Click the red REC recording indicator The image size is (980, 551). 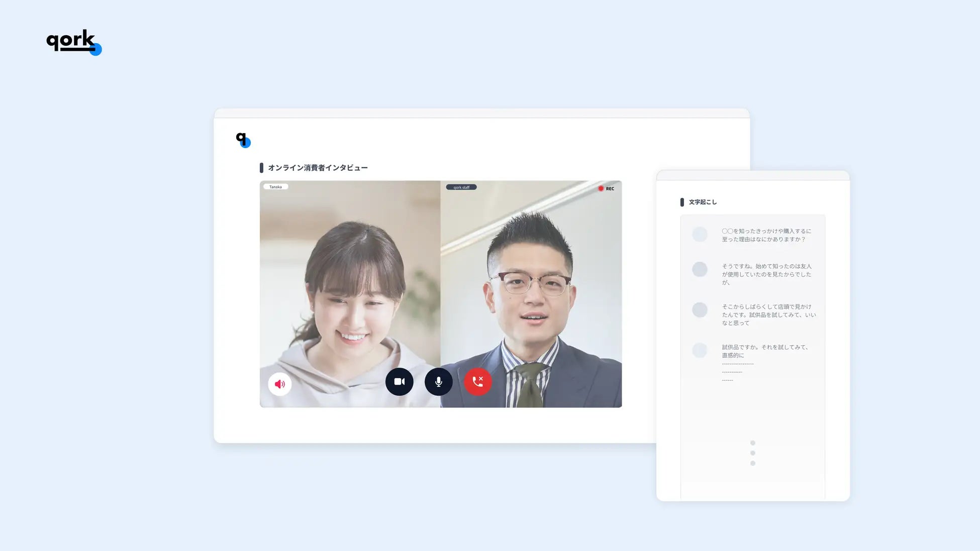click(x=606, y=189)
